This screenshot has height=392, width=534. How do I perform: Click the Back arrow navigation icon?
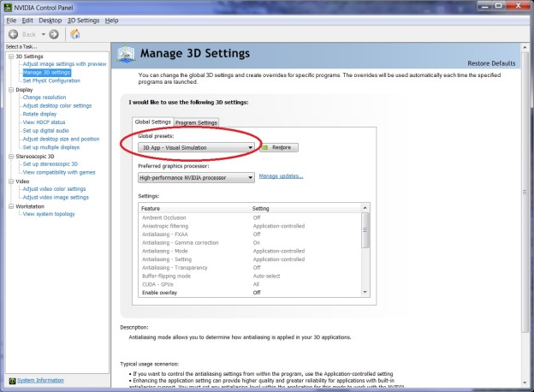pyautogui.click(x=15, y=33)
